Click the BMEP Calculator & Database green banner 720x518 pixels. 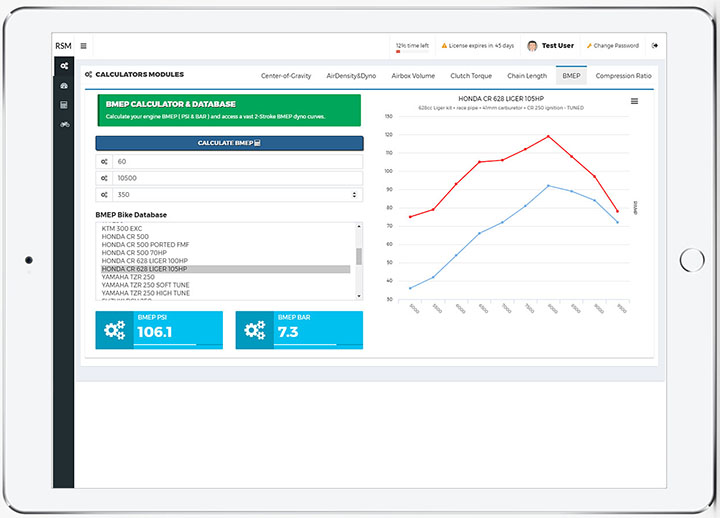coord(229,110)
